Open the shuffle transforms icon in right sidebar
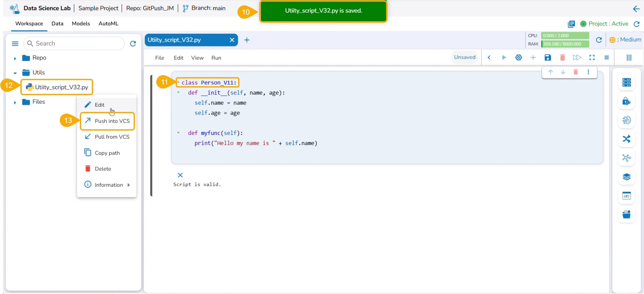Viewport: 644px width, 294px height. [626, 139]
